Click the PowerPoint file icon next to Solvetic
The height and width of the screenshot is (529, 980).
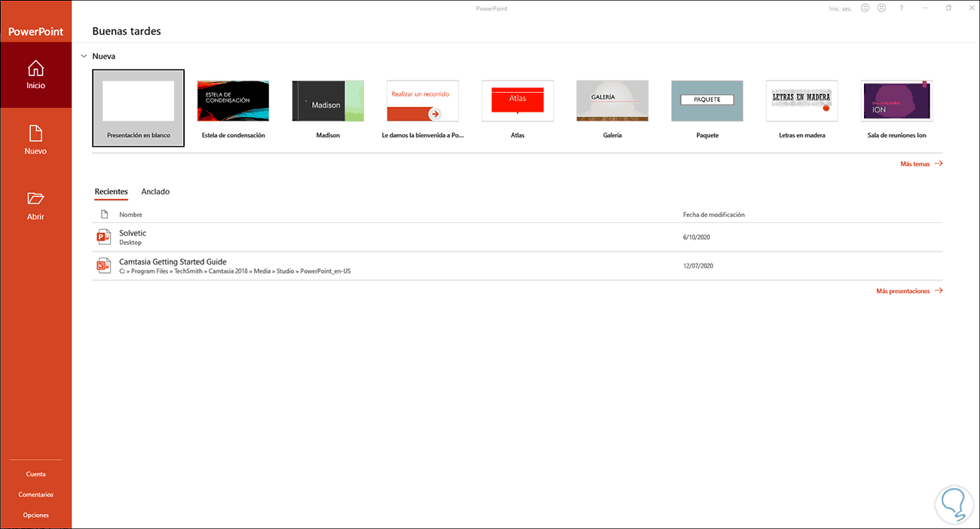pos(103,237)
